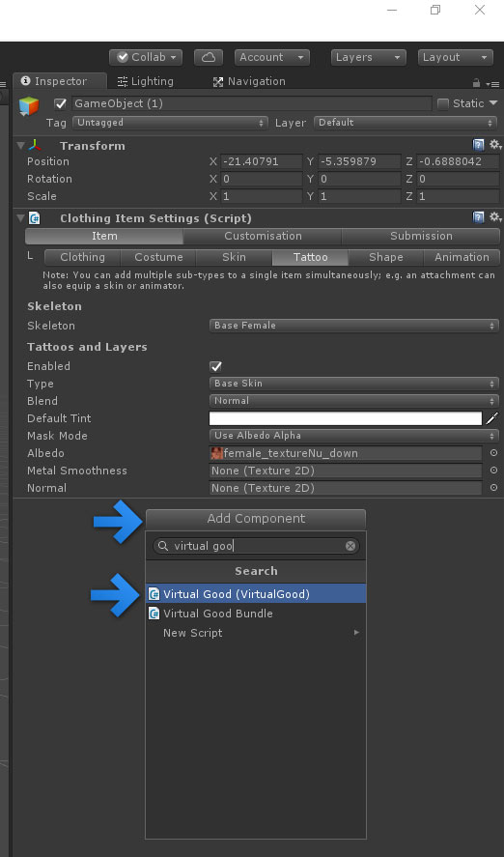The height and width of the screenshot is (857, 504).
Task: Lock the Inspector with padlock icon
Action: click(x=477, y=83)
